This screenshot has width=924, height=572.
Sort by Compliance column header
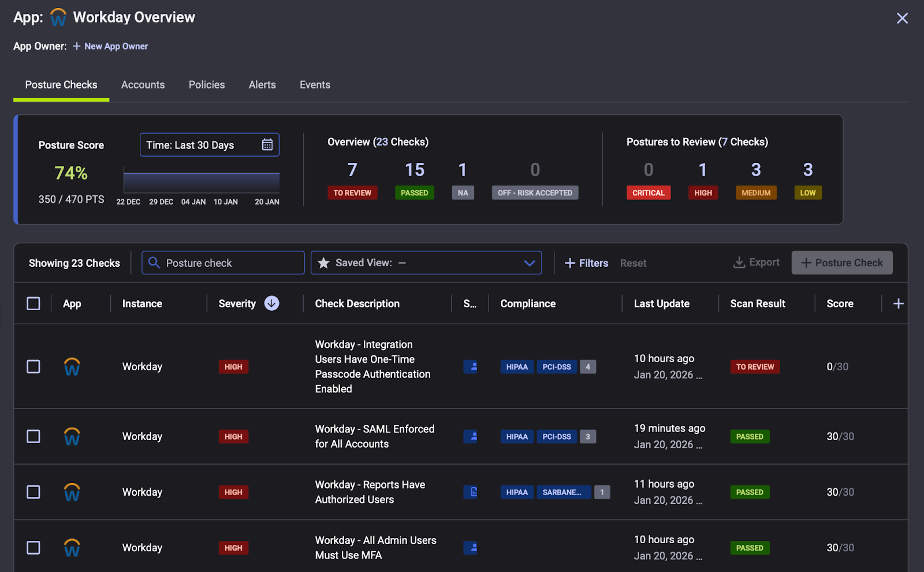[x=528, y=303]
